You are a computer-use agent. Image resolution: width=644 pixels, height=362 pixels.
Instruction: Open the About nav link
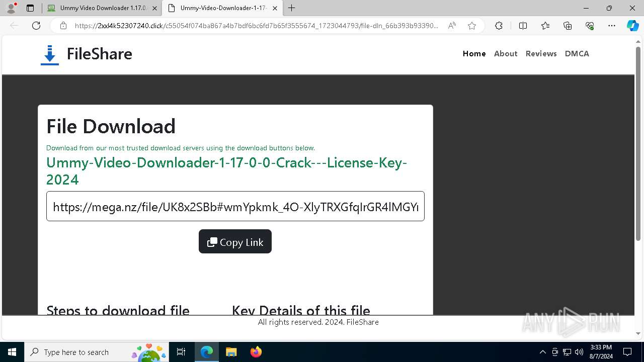point(506,54)
